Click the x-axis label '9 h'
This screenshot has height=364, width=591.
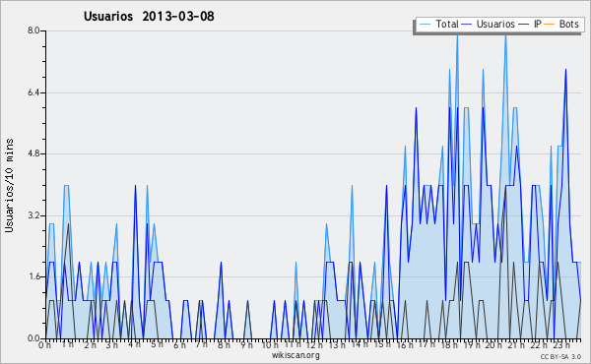point(246,344)
